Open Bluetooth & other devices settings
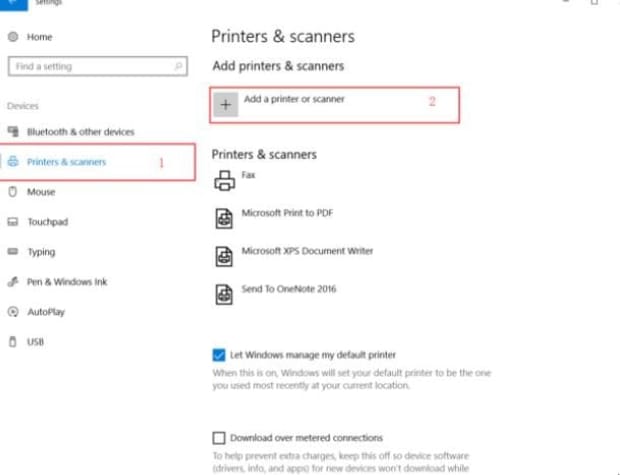The height and width of the screenshot is (475, 620). coord(80,132)
